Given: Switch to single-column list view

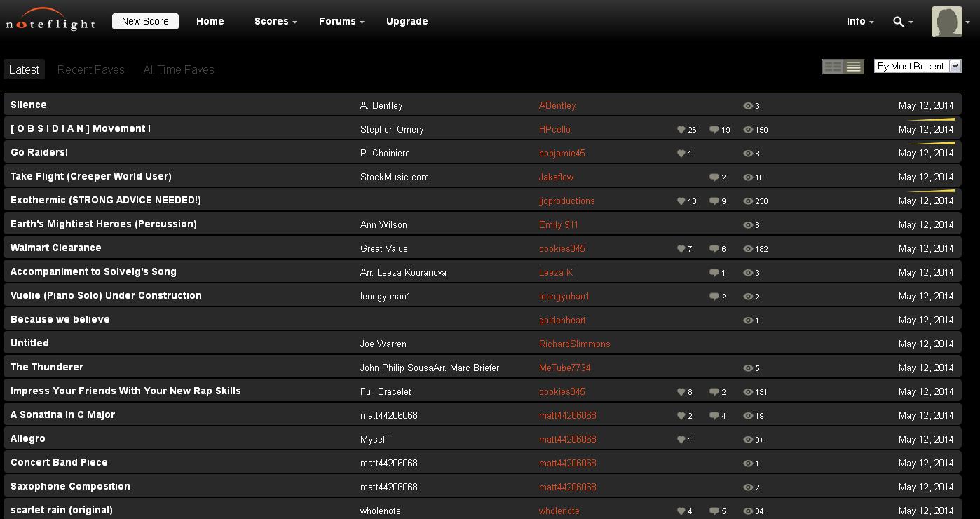Looking at the screenshot, I should pyautogui.click(x=854, y=67).
